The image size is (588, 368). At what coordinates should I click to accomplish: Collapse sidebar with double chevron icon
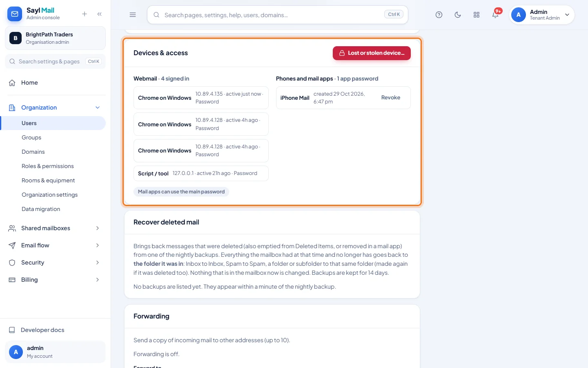coord(100,14)
